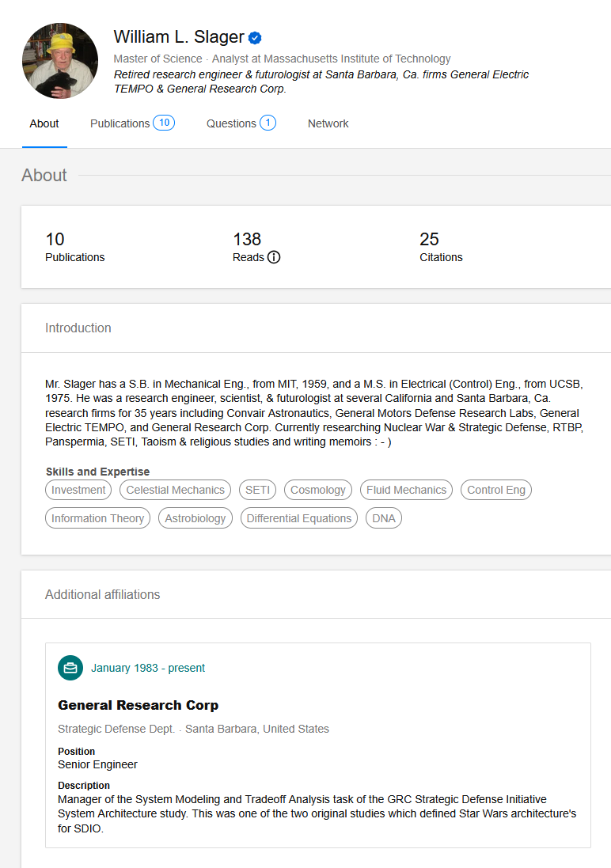Click the Introduction section heading

pos(78,328)
